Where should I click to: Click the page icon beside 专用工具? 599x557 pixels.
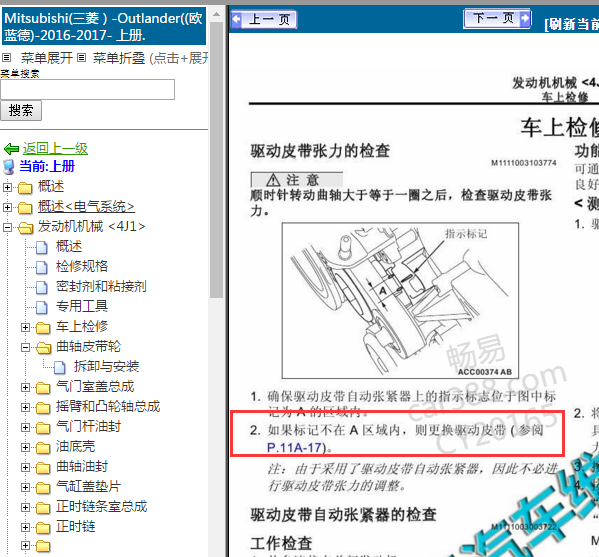42,307
